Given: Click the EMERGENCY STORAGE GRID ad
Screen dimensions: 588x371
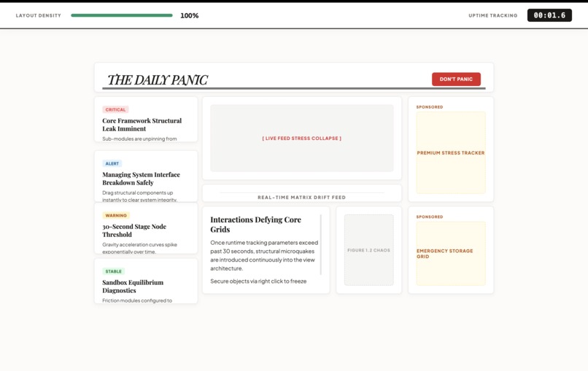Looking at the screenshot, I should pos(451,254).
